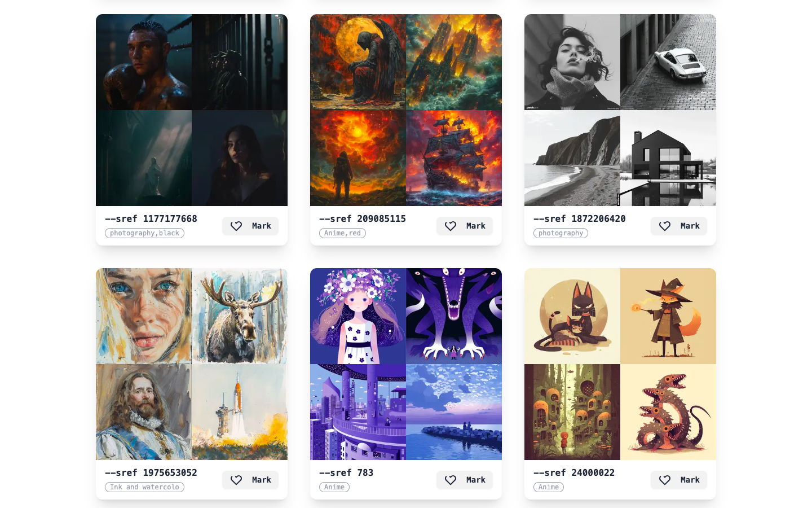Click the heart icon for sref 24000022
Screen dimensions: 812x508
[665, 480]
